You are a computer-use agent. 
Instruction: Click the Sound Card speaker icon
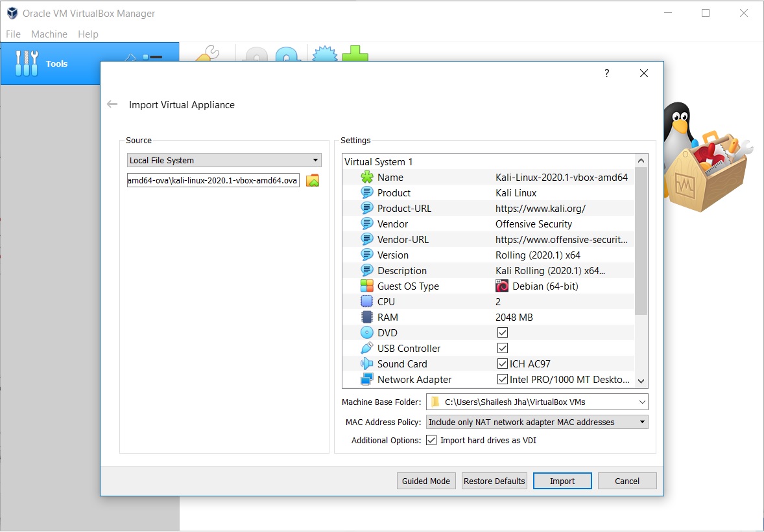click(367, 364)
